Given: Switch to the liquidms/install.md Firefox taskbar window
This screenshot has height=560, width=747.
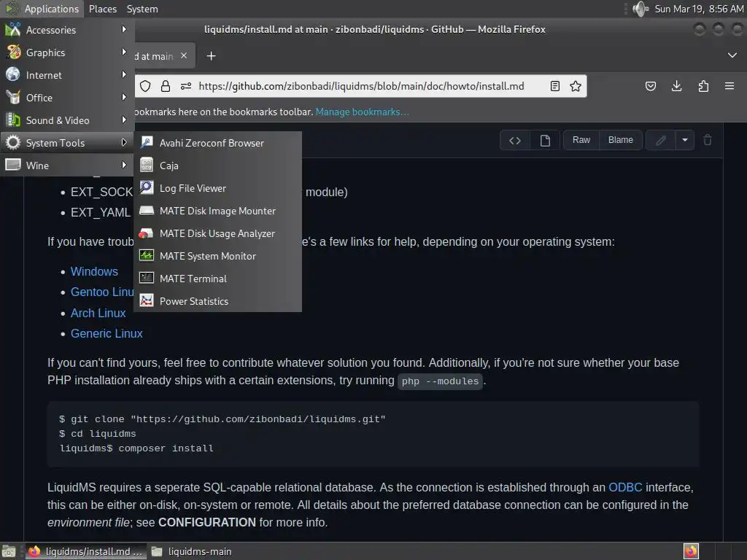Looking at the screenshot, I should (x=85, y=551).
